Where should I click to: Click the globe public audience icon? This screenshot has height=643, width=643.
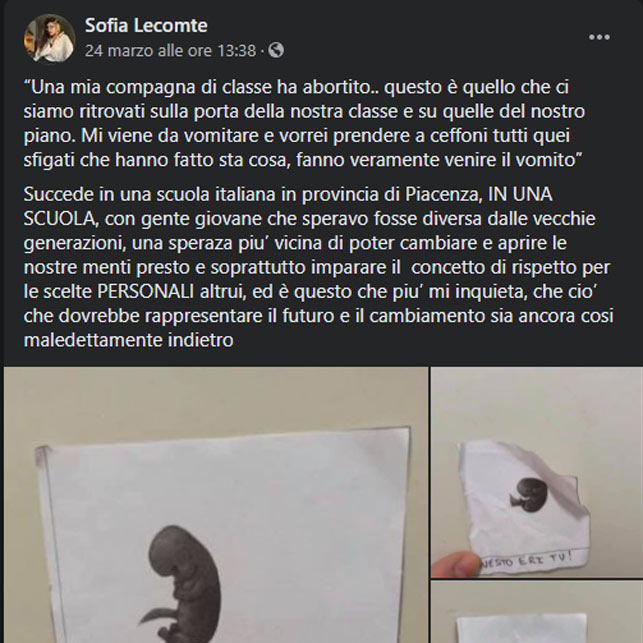click(276, 50)
